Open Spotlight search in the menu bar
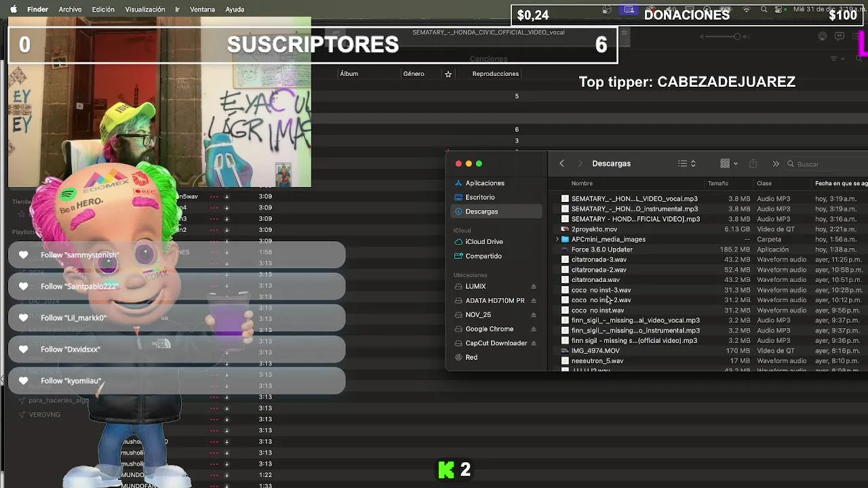Viewport: 868px width, 488px height. [764, 9]
